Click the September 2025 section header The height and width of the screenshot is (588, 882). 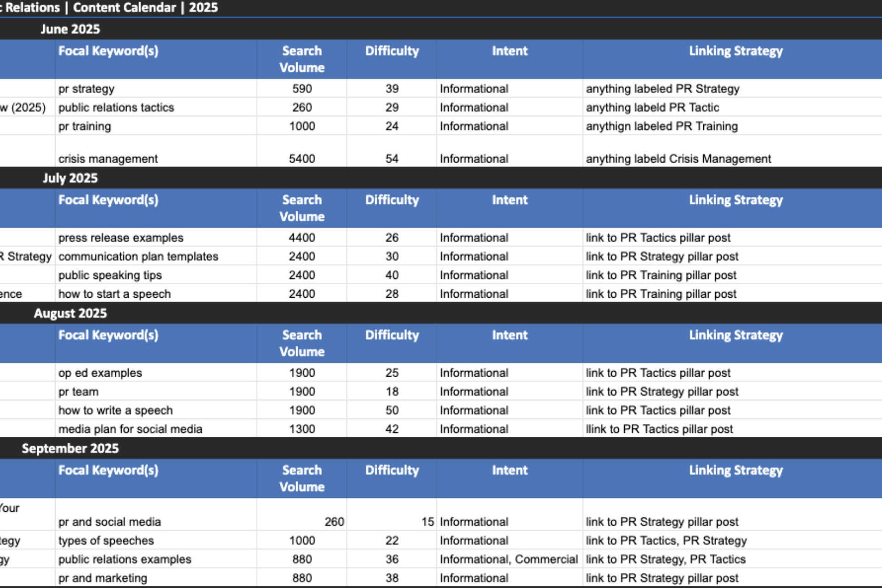70,448
